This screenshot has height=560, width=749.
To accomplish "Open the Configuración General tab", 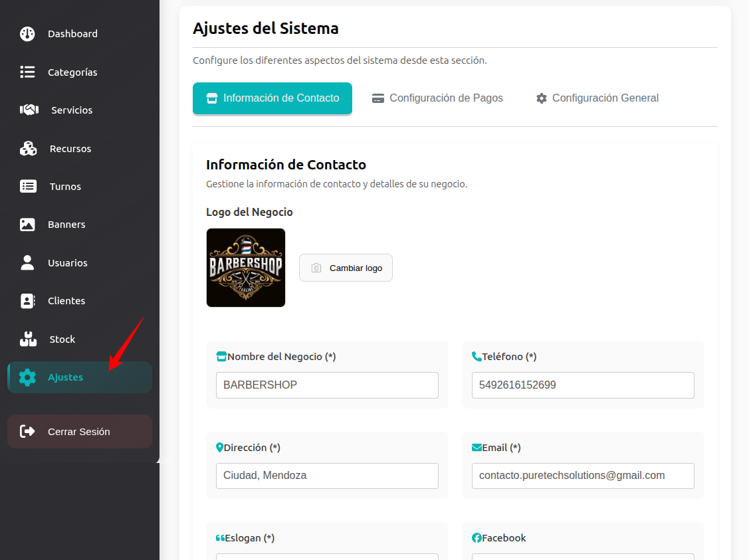I will tap(597, 98).
